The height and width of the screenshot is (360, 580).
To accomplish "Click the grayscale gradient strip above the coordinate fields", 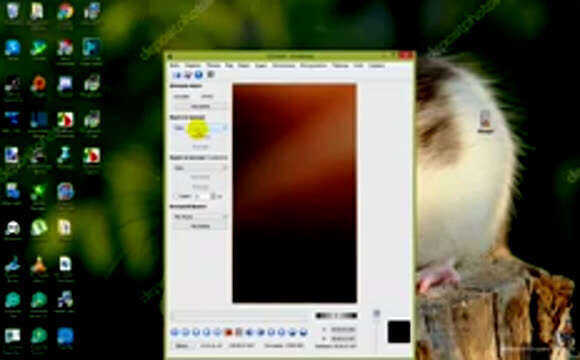I will (x=336, y=316).
